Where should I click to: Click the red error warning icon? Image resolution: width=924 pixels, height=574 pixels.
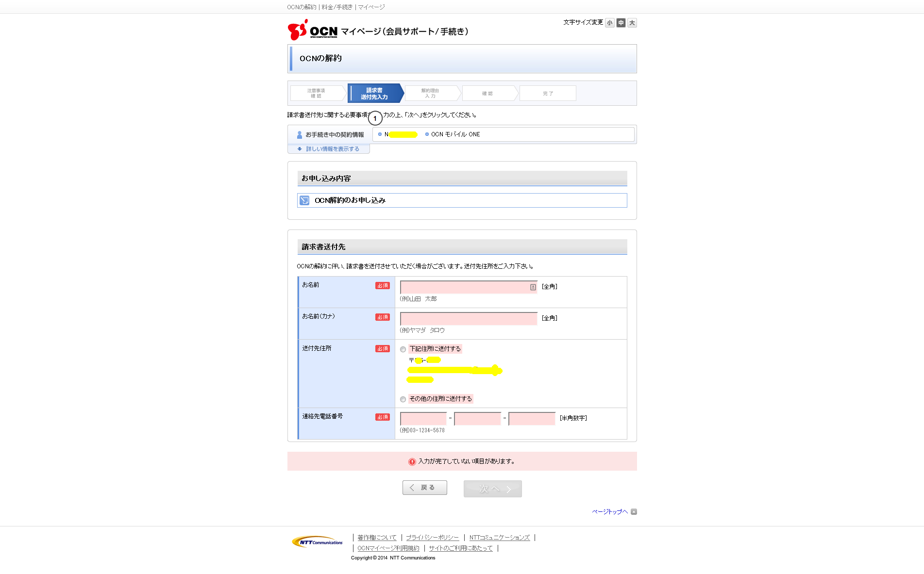412,461
